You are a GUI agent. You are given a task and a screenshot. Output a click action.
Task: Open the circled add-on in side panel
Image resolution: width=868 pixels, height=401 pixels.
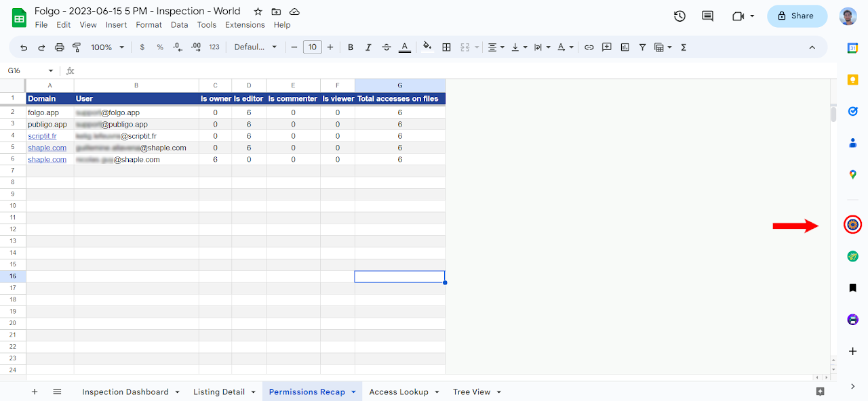tap(853, 224)
